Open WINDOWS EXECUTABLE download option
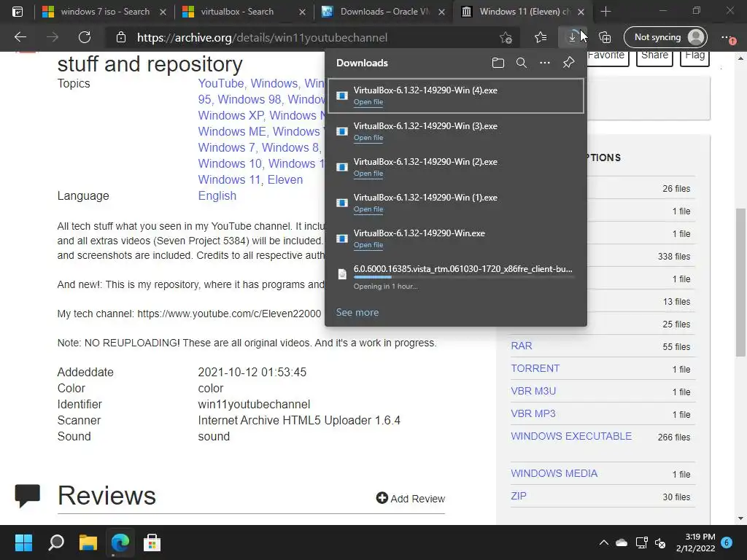 (571, 436)
